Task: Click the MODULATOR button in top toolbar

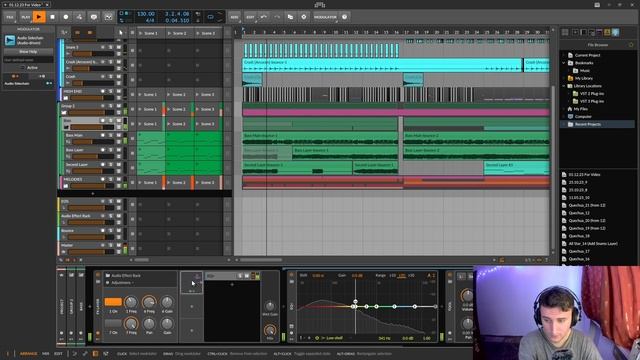Action: [x=325, y=17]
